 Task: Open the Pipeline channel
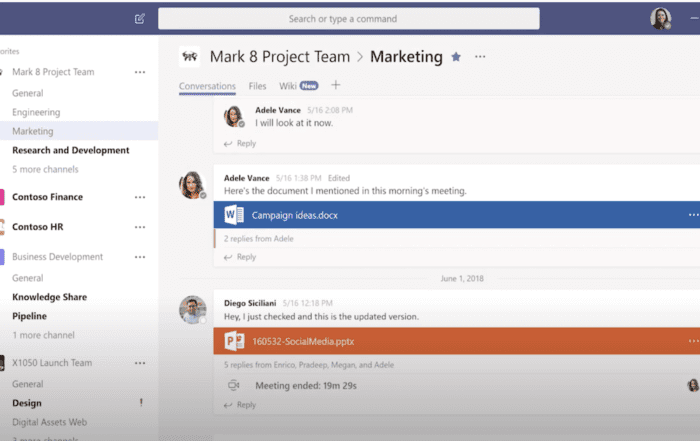[29, 316]
